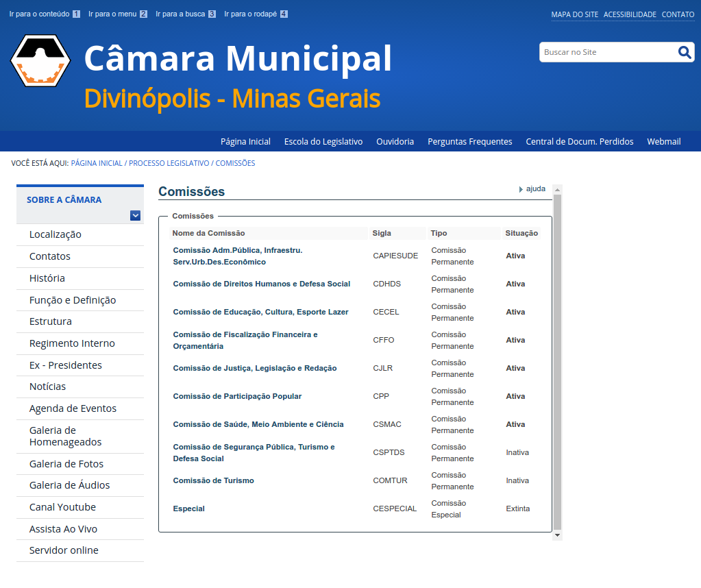The width and height of the screenshot is (701, 588).
Task: Select Comissão de Turismo entry
Action: 213,480
